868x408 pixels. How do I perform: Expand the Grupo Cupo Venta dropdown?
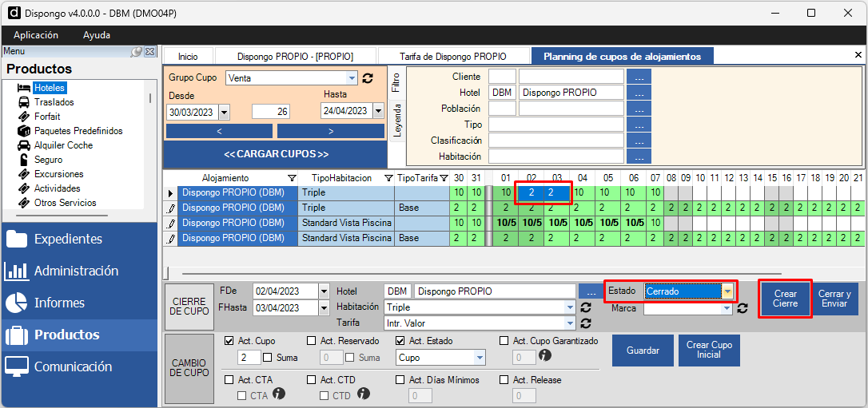352,78
